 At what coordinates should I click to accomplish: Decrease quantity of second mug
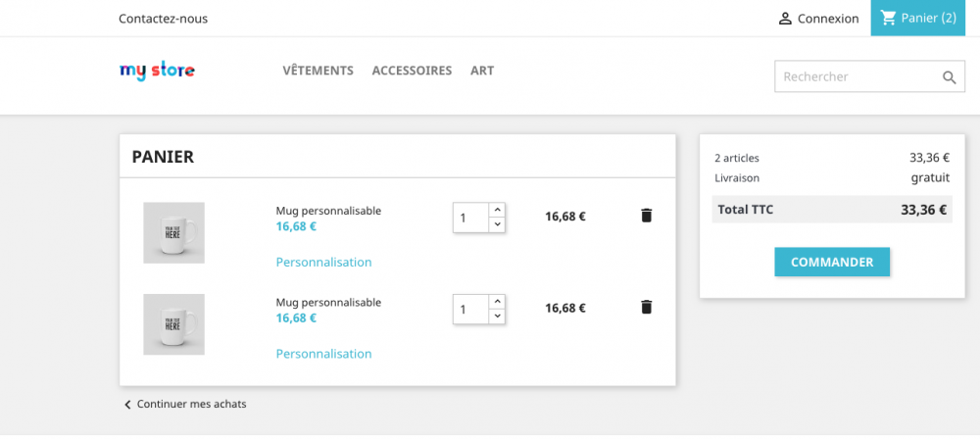(x=497, y=317)
